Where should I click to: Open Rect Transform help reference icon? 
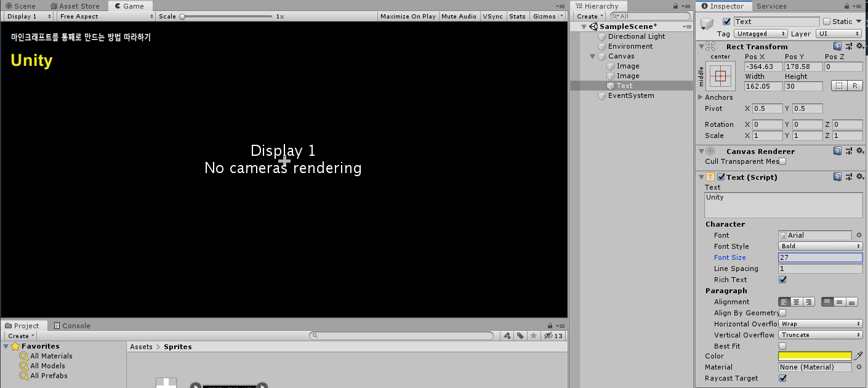click(x=837, y=46)
